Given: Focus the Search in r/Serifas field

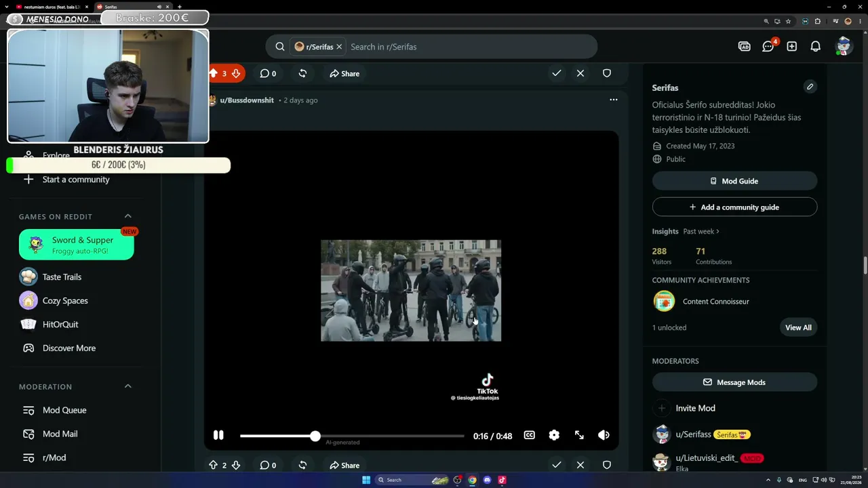Looking at the screenshot, I should (x=469, y=47).
